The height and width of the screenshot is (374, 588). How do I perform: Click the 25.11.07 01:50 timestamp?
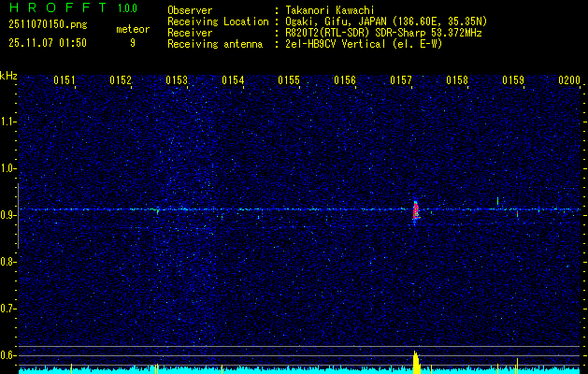(x=47, y=43)
